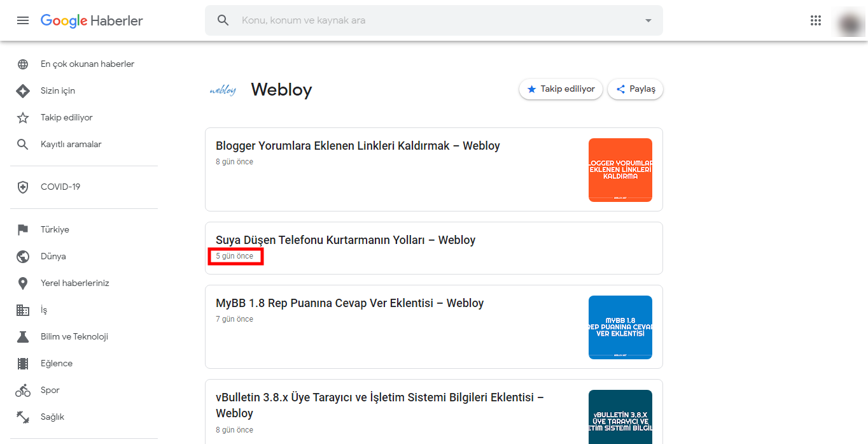868x444 pixels.
Task: Click the Sağlık dumbbell icon
Action: pos(23,417)
